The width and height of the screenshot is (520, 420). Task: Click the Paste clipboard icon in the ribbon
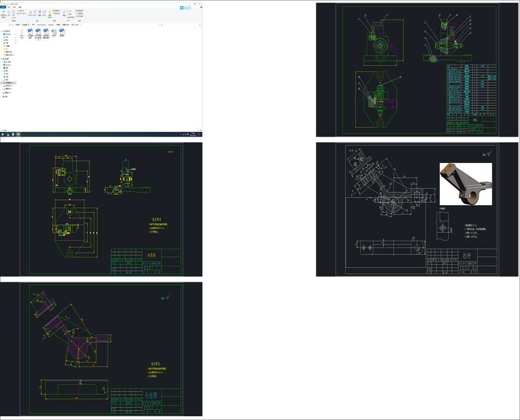point(13,12)
